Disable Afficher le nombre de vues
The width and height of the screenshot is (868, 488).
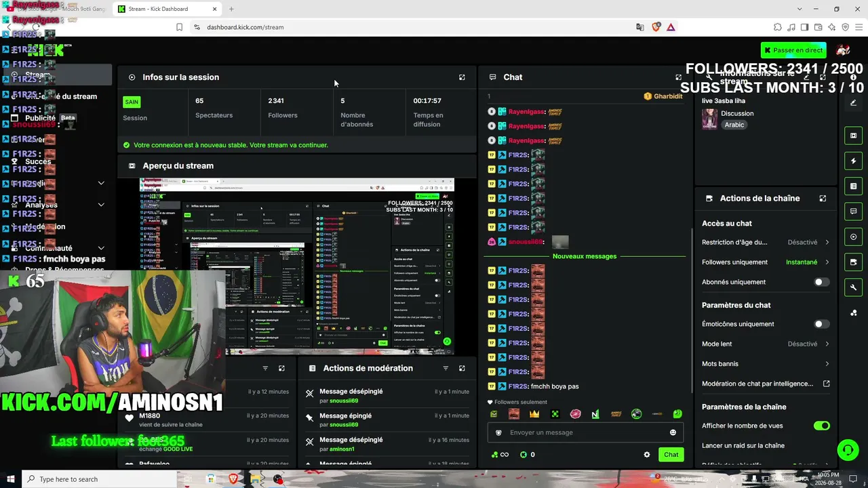pyautogui.click(x=821, y=426)
